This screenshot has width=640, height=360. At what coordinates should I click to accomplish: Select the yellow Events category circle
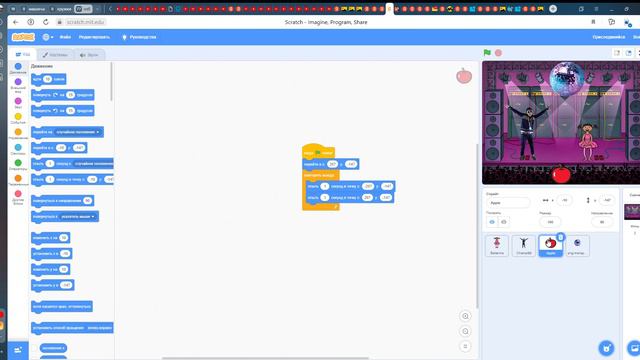click(18, 116)
